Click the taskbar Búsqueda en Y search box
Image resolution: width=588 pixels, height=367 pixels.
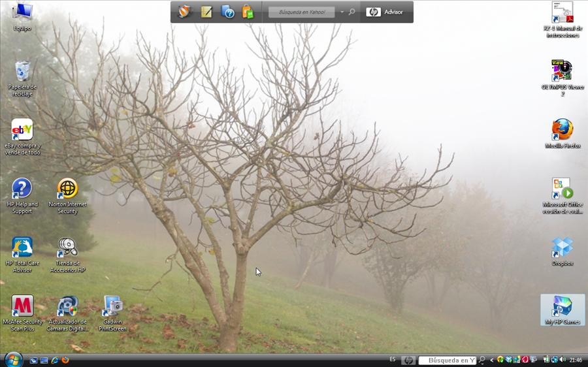click(x=448, y=360)
